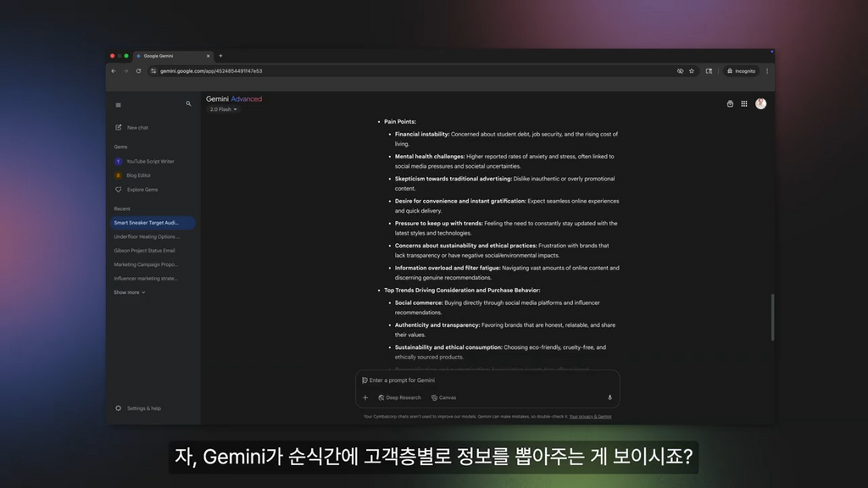868x488 pixels.
Task: Click the Explore Gems heart icon
Action: (118, 190)
